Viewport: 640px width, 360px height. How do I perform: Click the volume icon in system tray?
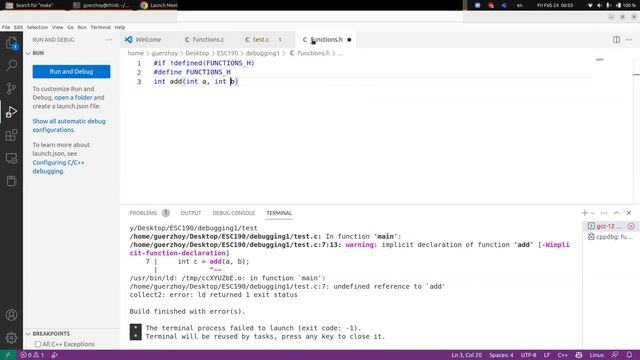tap(599, 5)
